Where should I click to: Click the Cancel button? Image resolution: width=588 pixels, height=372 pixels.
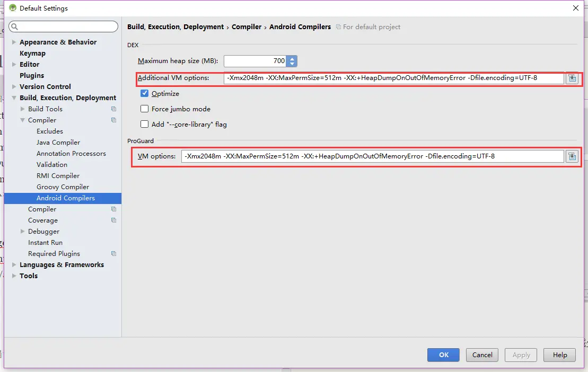482,355
